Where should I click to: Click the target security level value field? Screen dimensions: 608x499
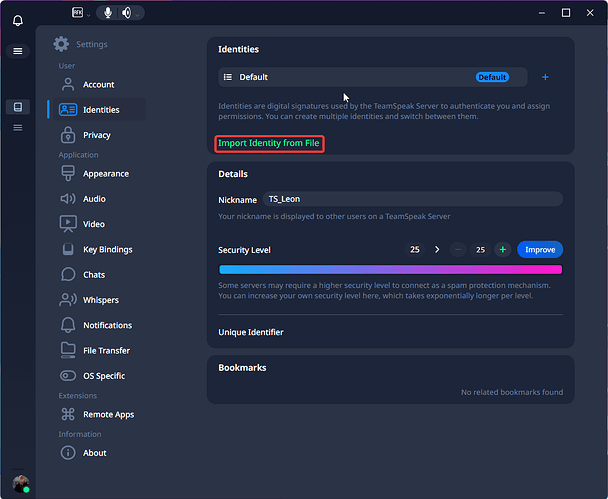pyautogui.click(x=480, y=250)
